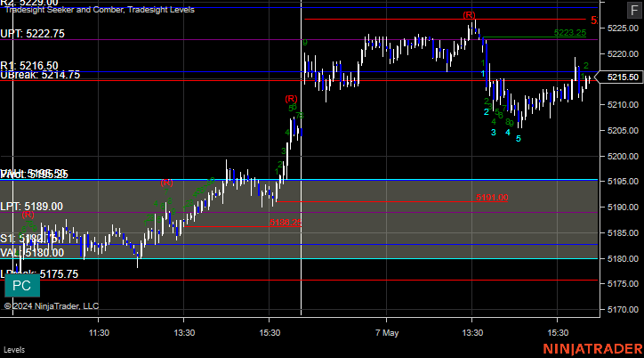Click the 2024 NinjaTrader, LLC copyright text
The image size is (644, 358).
click(x=52, y=306)
